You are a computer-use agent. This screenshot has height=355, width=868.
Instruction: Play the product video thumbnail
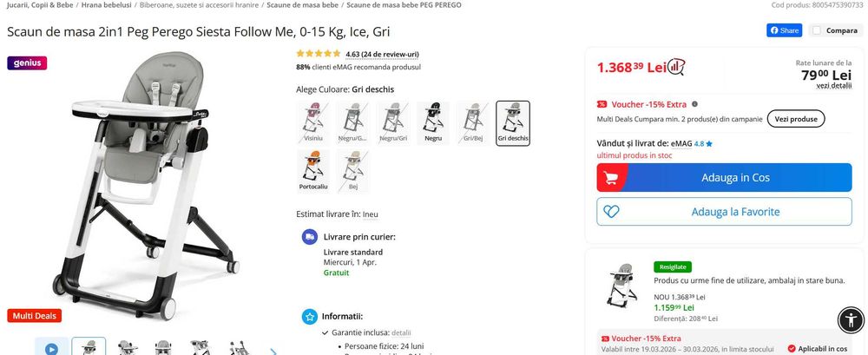coord(51,348)
